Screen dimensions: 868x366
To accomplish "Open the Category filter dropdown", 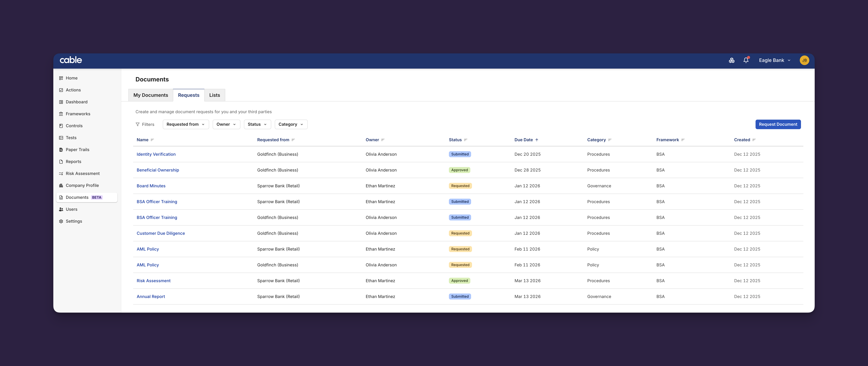I will tap(291, 125).
